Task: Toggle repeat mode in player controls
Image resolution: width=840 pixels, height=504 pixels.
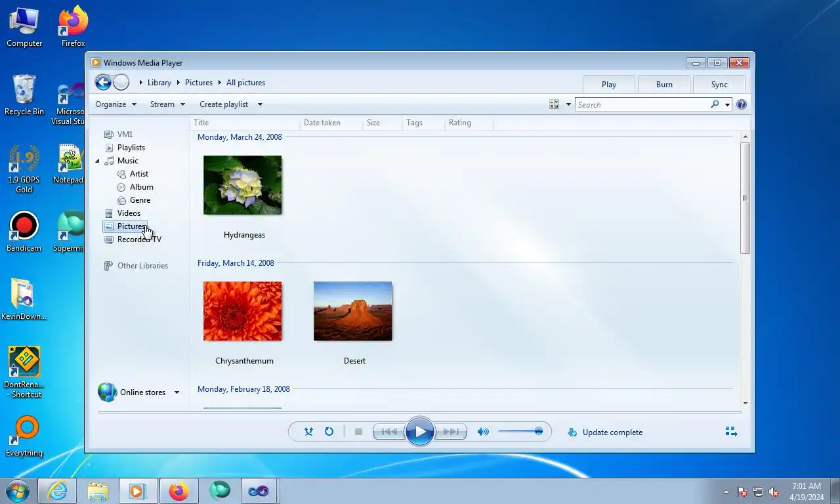Action: tap(329, 432)
